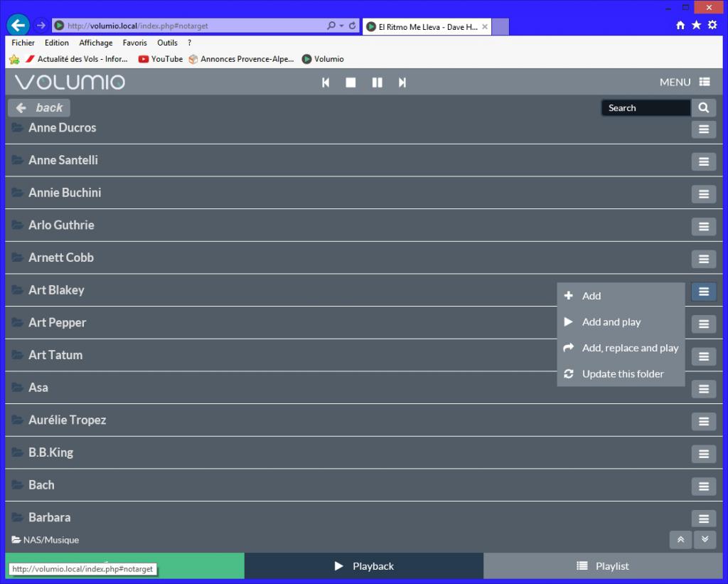This screenshot has width=728, height=584.
Task: Open the YouTube bookmark
Action: click(161, 59)
